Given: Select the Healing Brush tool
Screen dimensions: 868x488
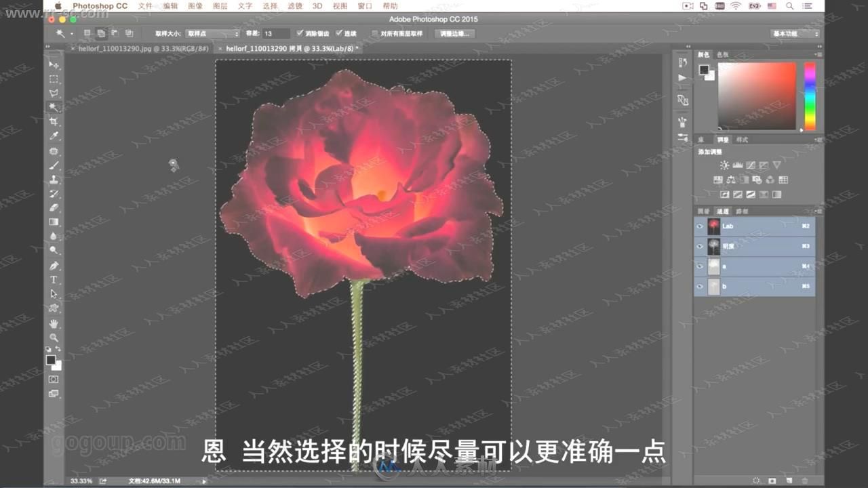Looking at the screenshot, I should (54, 151).
